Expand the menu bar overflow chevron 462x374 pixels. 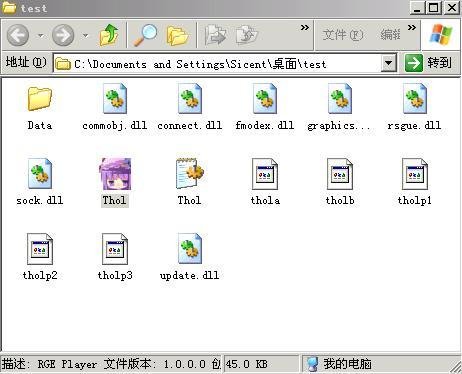click(412, 27)
